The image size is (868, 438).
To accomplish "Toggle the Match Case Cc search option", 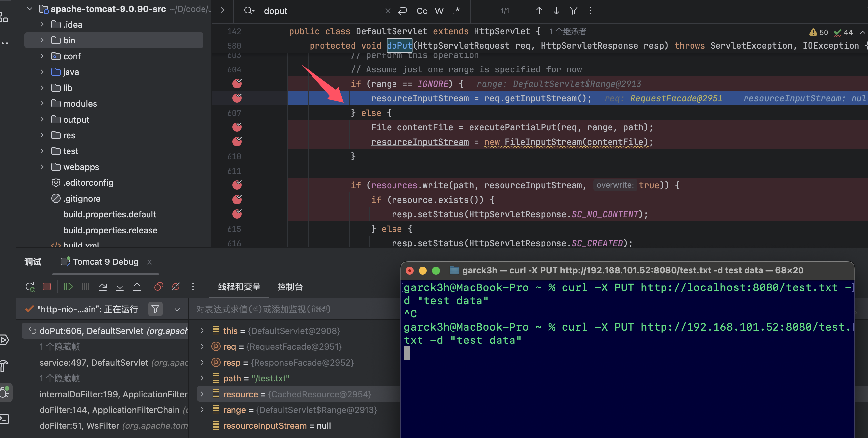I will pyautogui.click(x=421, y=11).
